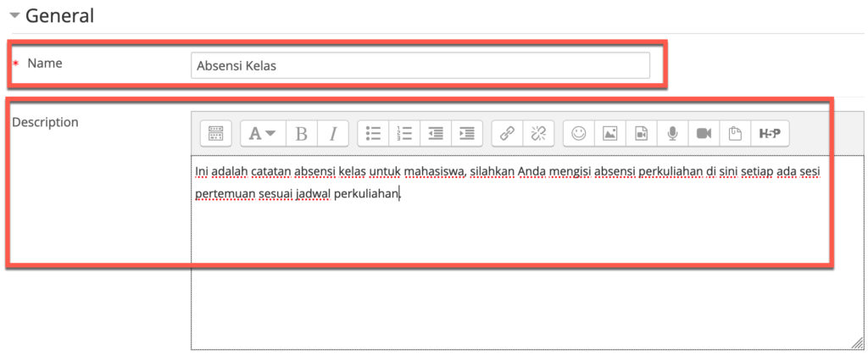The image size is (868, 356).
Task: Insert H5P content
Action: point(769,133)
